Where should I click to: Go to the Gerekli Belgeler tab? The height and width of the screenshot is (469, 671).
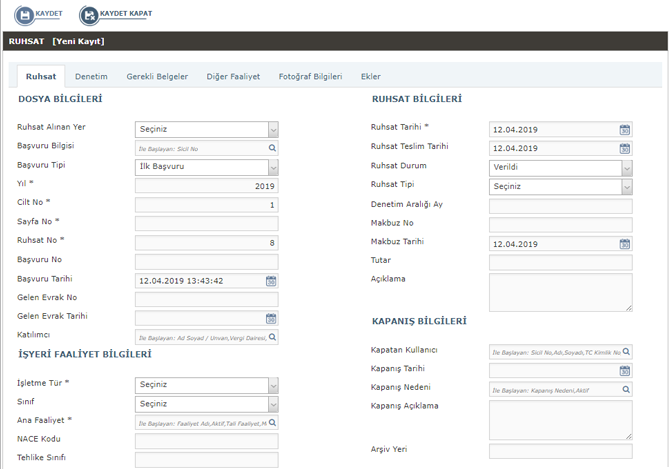[157, 76]
